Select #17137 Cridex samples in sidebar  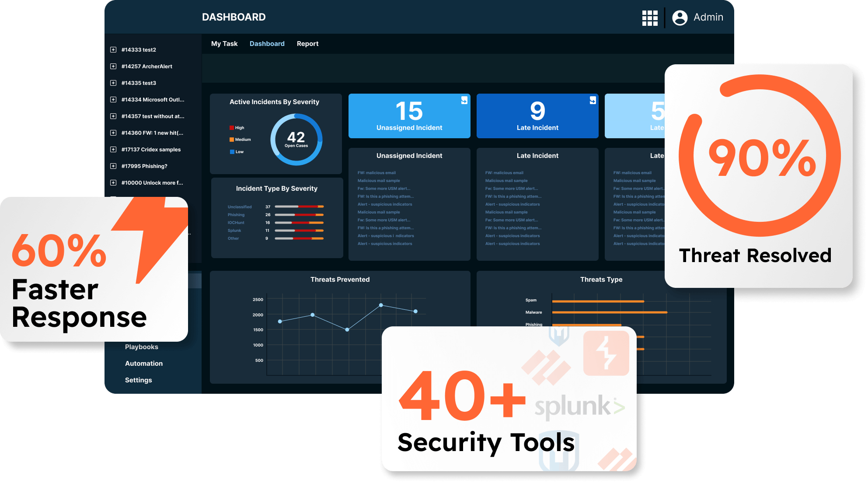pos(151,149)
